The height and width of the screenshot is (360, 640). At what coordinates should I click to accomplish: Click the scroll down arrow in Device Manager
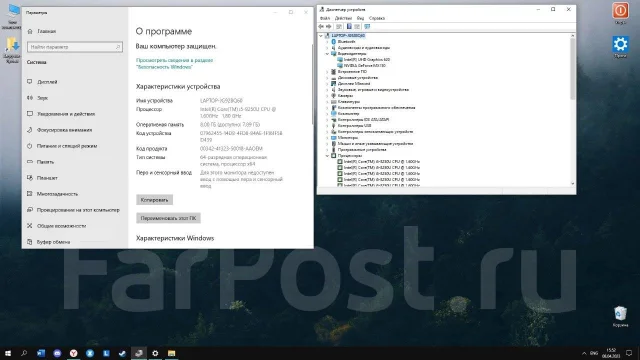point(572,184)
